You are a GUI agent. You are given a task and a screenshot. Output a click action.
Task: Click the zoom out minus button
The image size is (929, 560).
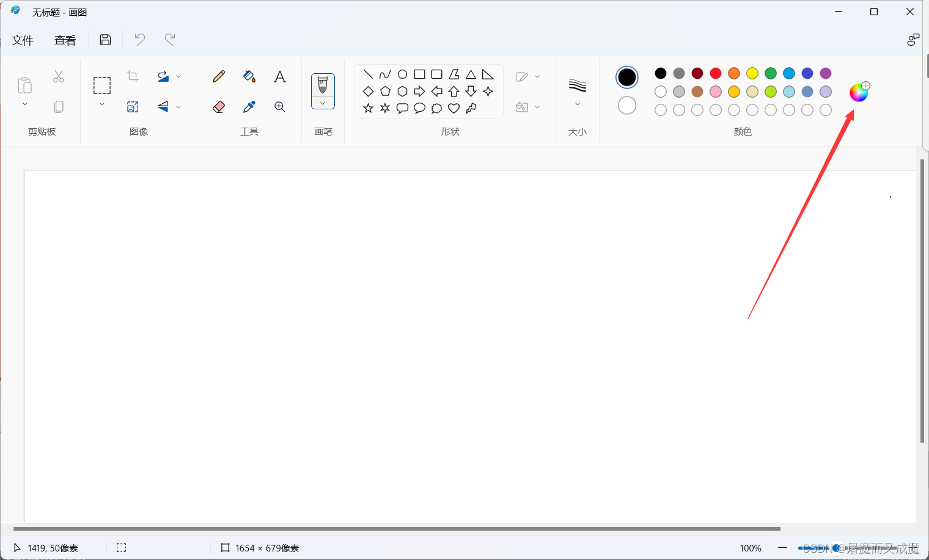click(x=782, y=548)
